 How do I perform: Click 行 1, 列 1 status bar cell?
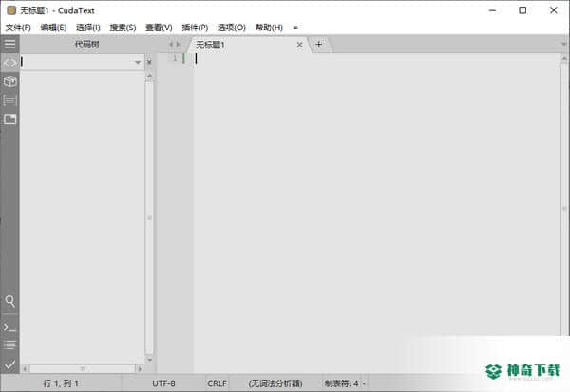pos(61,383)
